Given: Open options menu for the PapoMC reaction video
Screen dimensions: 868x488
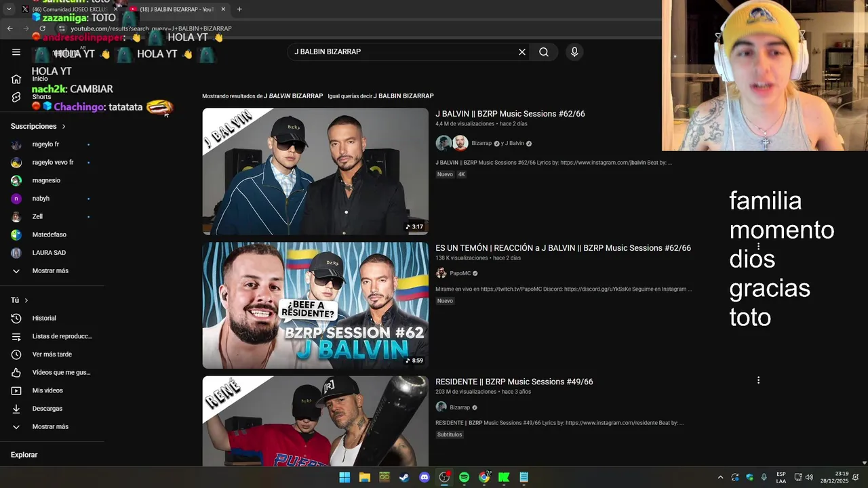Looking at the screenshot, I should (x=758, y=247).
